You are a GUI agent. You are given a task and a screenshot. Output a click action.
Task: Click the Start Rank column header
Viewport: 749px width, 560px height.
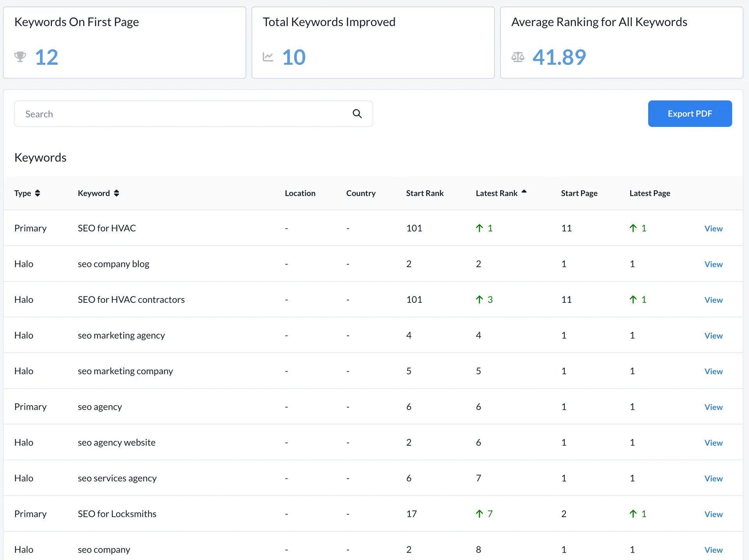424,193
